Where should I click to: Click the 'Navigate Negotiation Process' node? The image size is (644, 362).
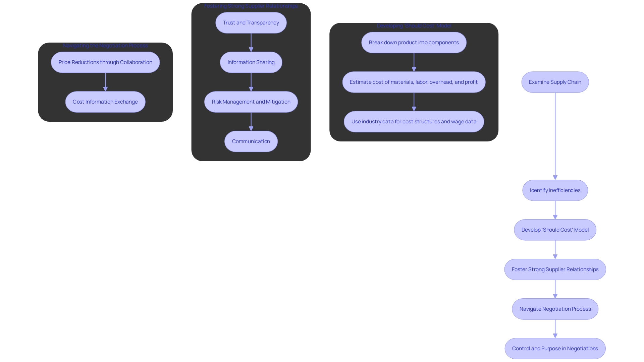[555, 308]
